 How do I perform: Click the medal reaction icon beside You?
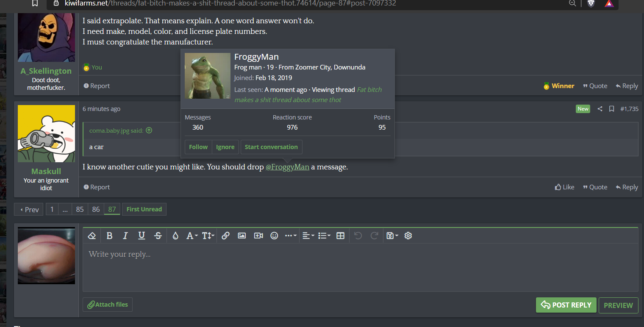click(86, 67)
